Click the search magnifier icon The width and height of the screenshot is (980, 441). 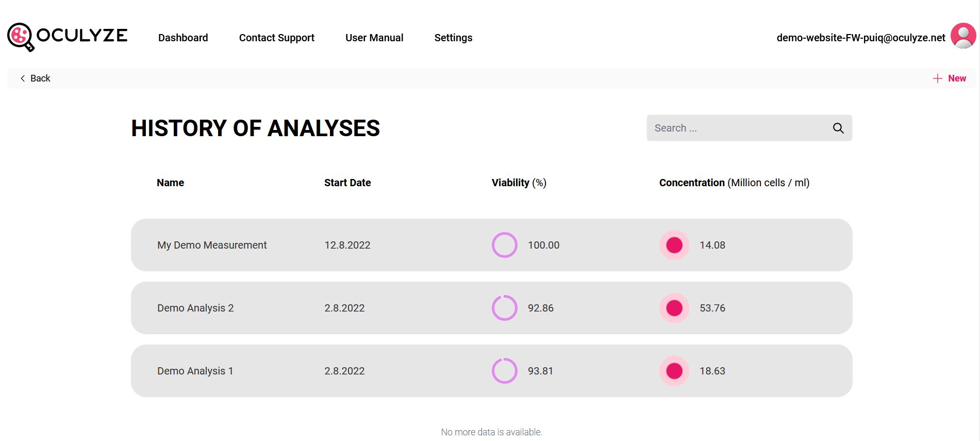(x=838, y=128)
